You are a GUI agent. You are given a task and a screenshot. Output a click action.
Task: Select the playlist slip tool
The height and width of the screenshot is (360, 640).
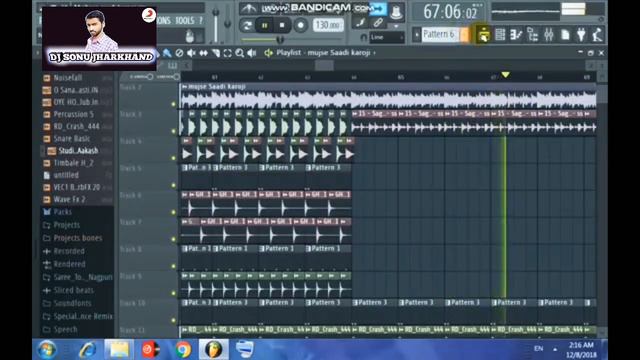coord(203,53)
